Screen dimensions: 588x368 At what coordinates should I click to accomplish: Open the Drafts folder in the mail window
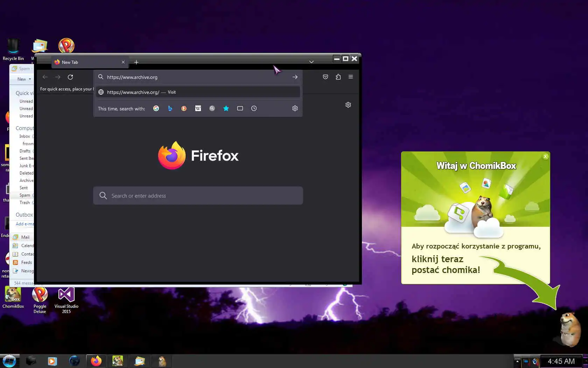25,151
